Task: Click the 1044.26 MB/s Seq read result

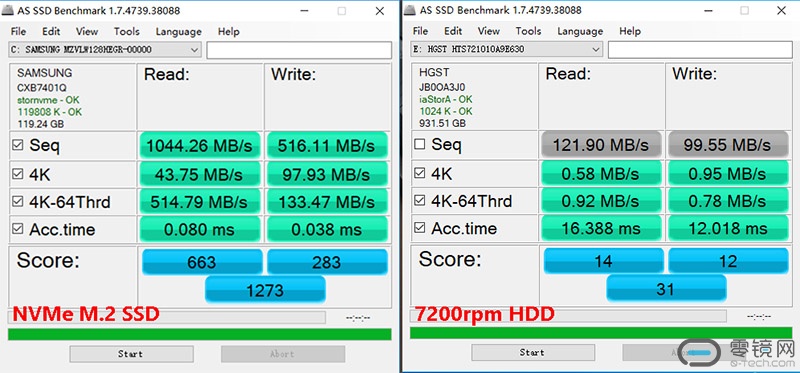Action: coord(199,146)
